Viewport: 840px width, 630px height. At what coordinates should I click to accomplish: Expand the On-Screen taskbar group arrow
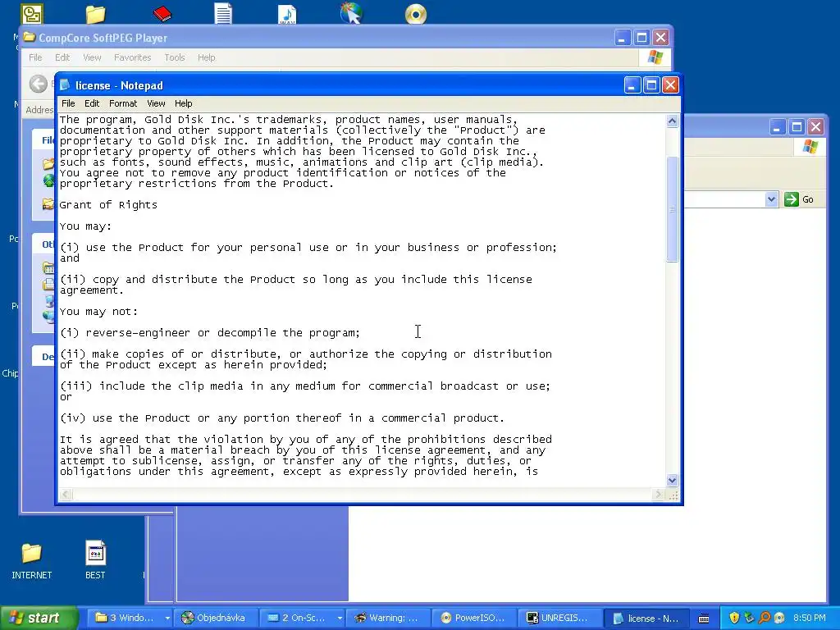tap(340, 618)
